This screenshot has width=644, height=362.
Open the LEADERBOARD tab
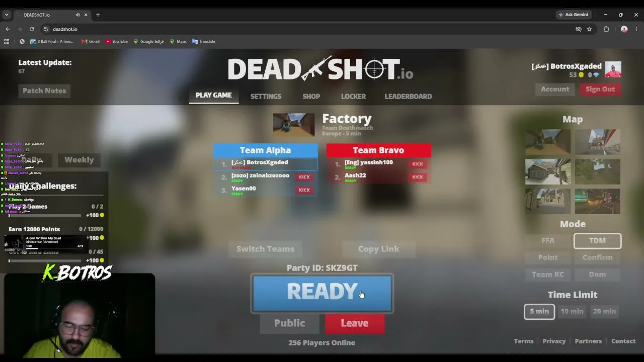click(408, 97)
